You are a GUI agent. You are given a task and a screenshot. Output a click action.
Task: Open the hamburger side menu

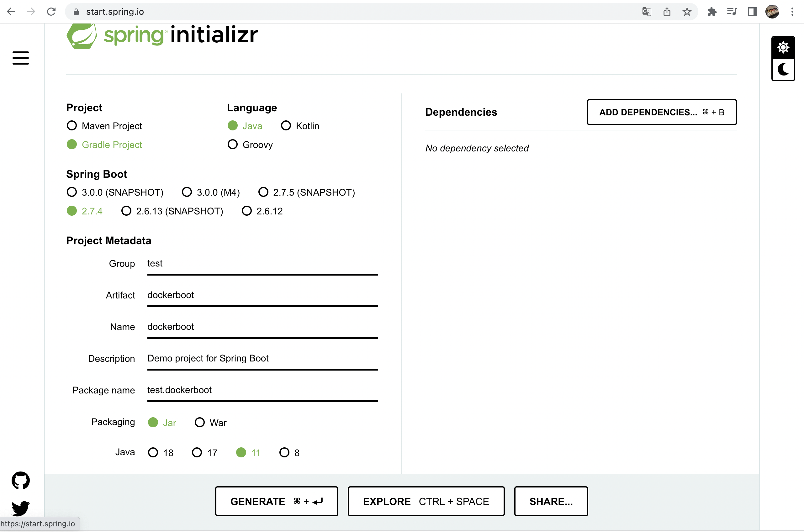20,58
